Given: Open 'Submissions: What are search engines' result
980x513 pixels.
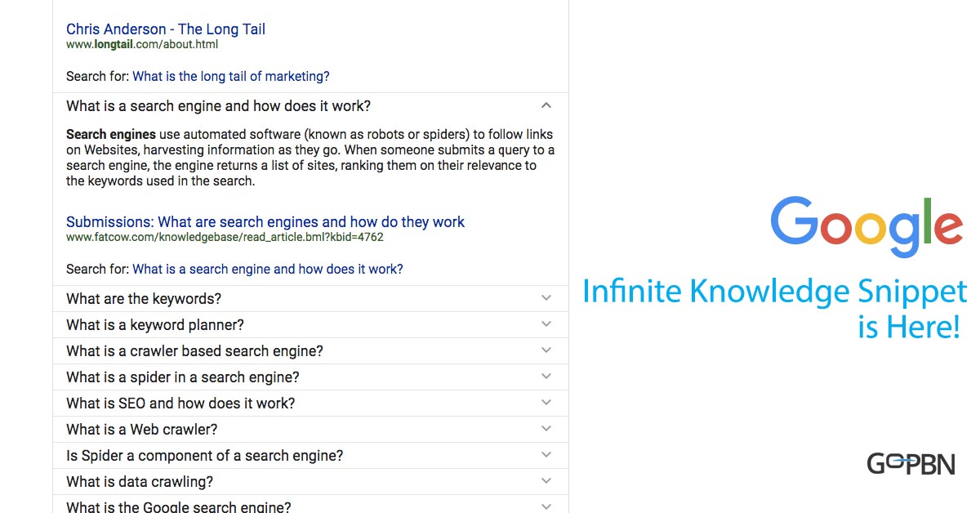Looking at the screenshot, I should coord(265,222).
